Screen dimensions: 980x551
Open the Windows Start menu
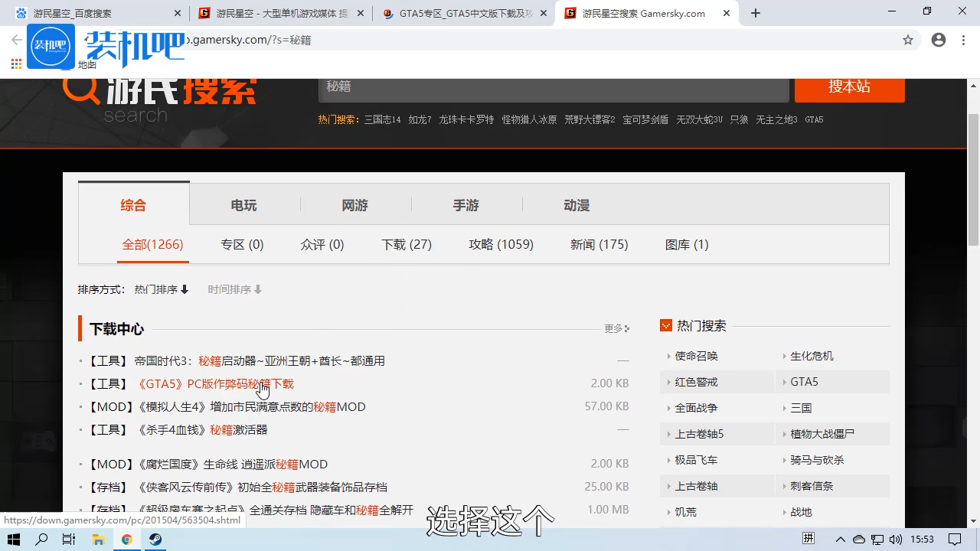click(14, 540)
